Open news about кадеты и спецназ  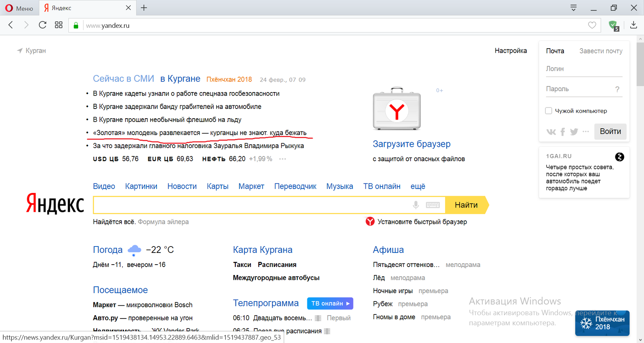(186, 94)
